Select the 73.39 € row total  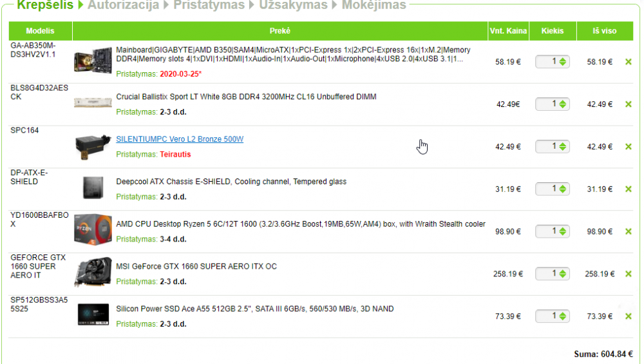(x=600, y=316)
